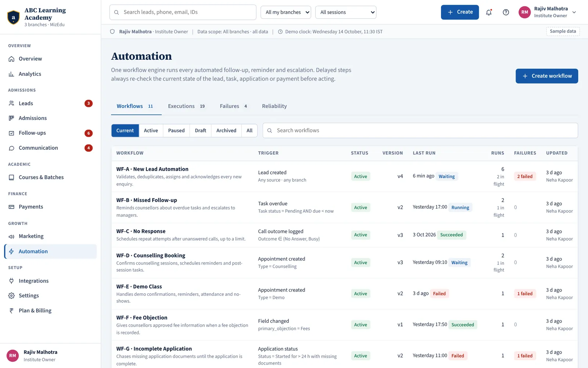Viewport: 588px width, 368px height.
Task: Open WF-C · No Response workflow
Action: coord(141,231)
